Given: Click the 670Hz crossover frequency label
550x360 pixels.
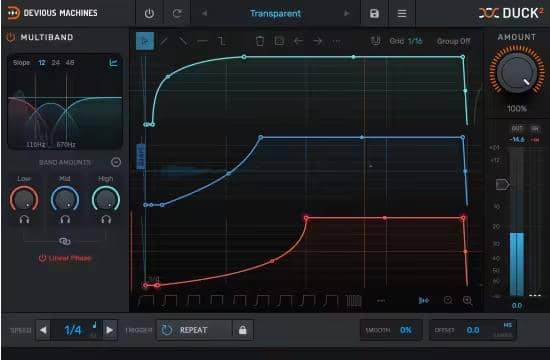Looking at the screenshot, I should (66, 145).
